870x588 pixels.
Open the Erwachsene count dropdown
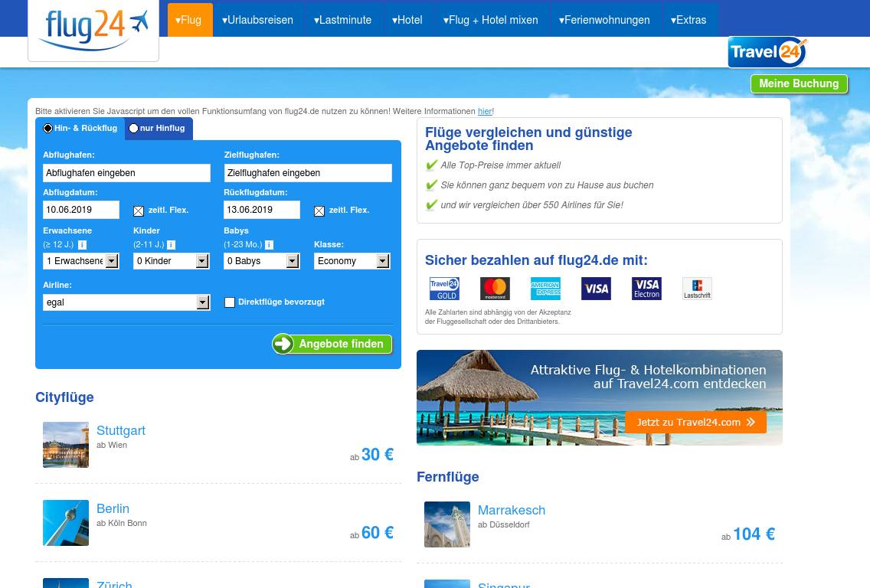point(81,261)
